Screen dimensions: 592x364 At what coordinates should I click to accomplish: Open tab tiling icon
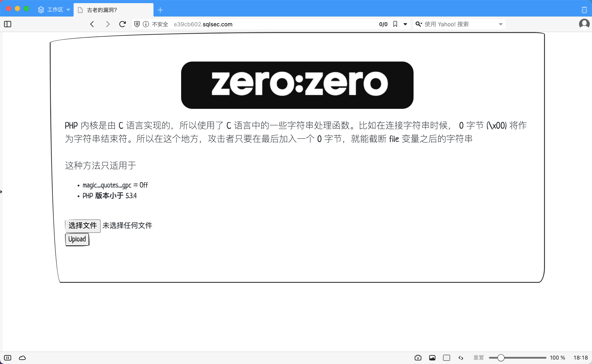coord(446,358)
